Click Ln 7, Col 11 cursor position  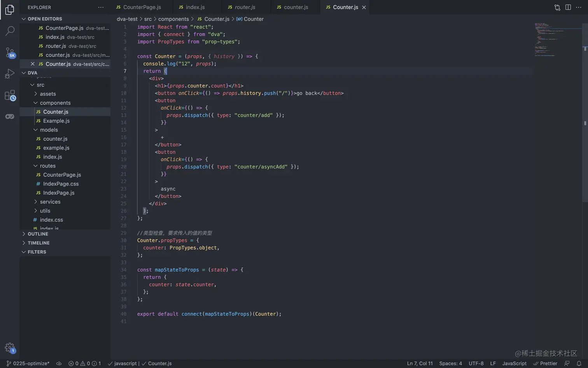click(420, 363)
